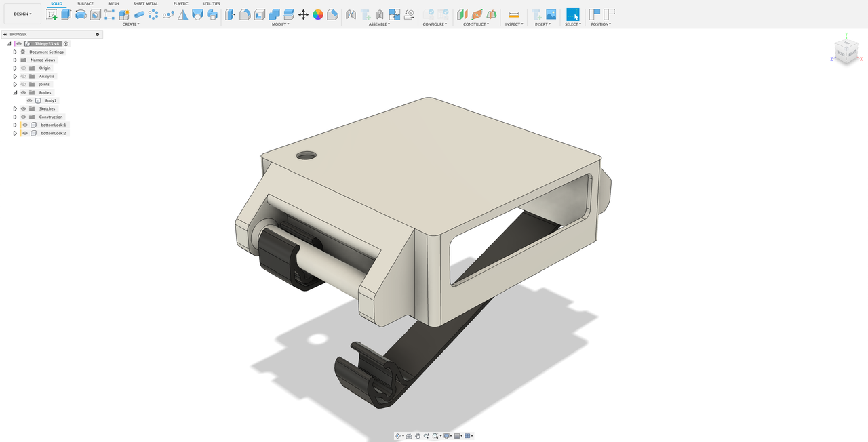
Task: Select the Offset Face tool
Action: (288, 14)
